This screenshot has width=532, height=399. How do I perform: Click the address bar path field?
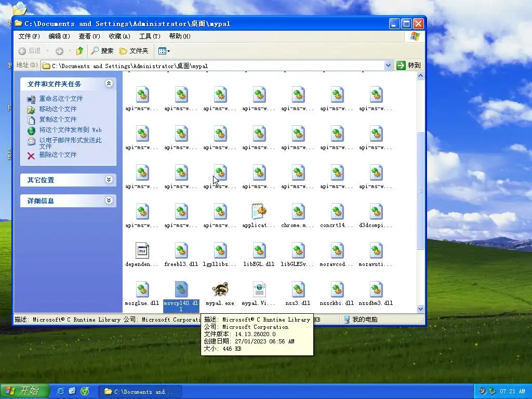pyautogui.click(x=212, y=66)
